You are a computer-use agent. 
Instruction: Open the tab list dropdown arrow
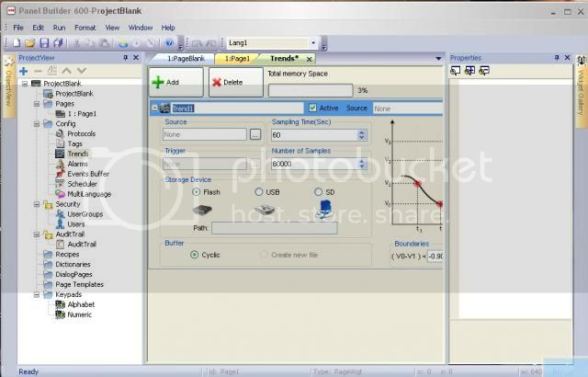click(x=438, y=58)
